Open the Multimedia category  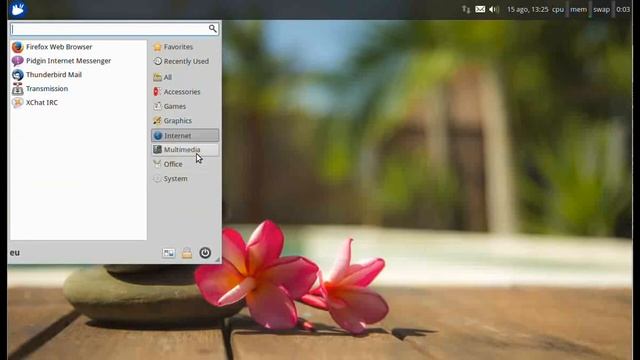185,150
